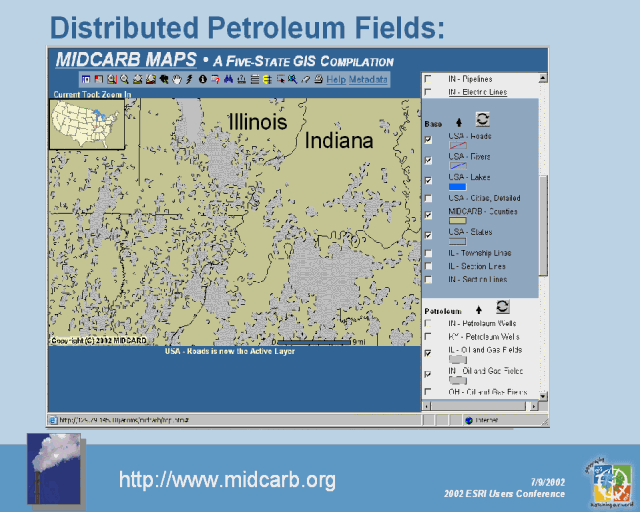Check the IL - Section Lines box
Image resolution: width=640 pixels, height=512 pixels.
click(x=428, y=266)
